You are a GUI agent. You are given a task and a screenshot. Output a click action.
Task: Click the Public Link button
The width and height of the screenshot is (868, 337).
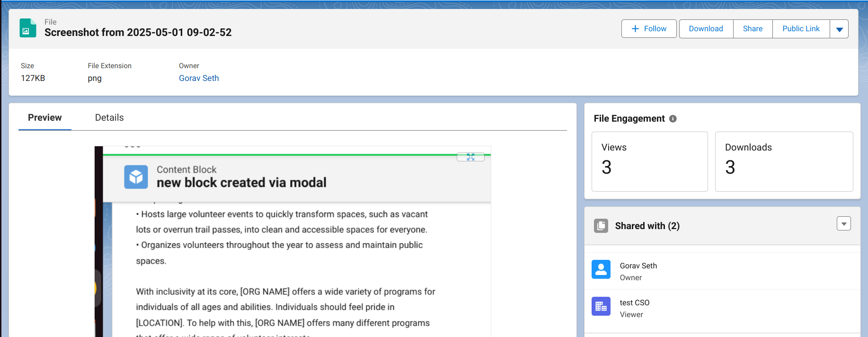801,29
